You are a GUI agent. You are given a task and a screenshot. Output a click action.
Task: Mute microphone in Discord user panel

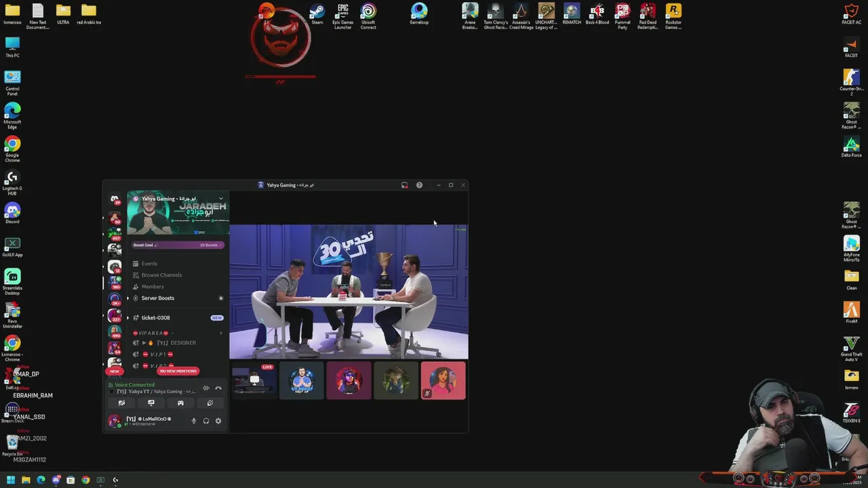193,421
